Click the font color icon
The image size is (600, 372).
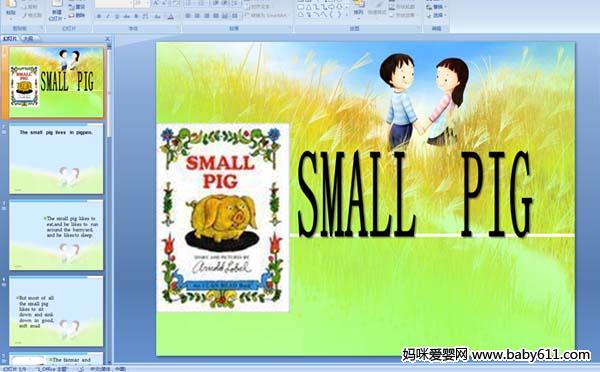coord(171,16)
